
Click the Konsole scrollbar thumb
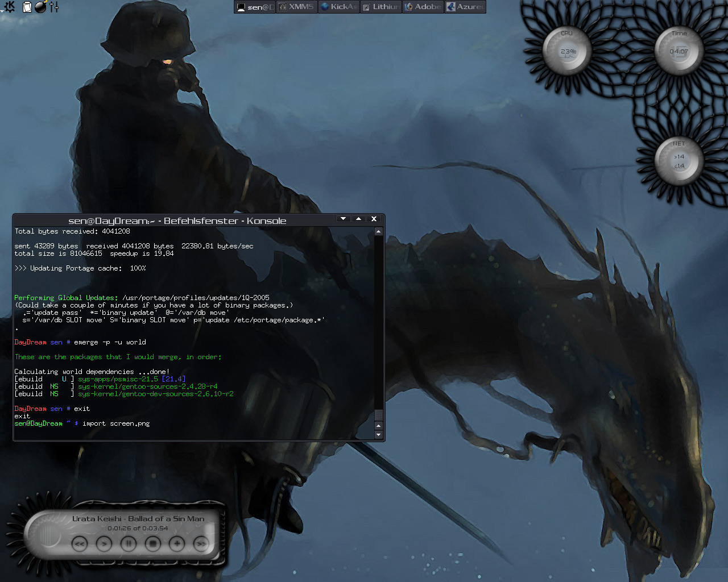pyautogui.click(x=379, y=414)
